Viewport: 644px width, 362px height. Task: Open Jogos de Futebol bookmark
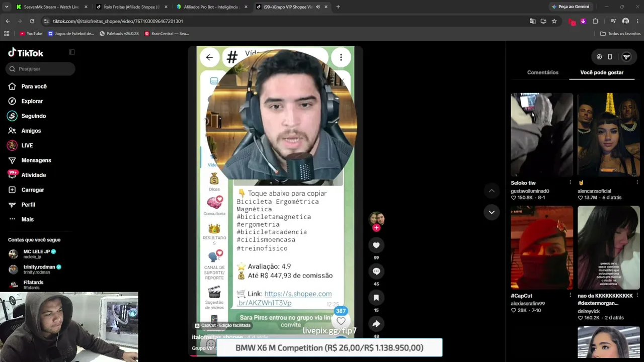pyautogui.click(x=71, y=34)
